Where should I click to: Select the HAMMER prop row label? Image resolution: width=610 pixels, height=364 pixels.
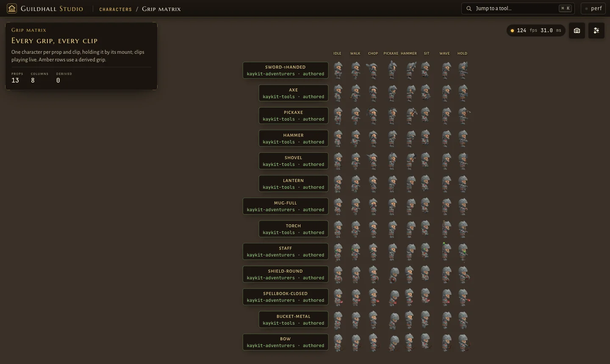[x=294, y=138]
